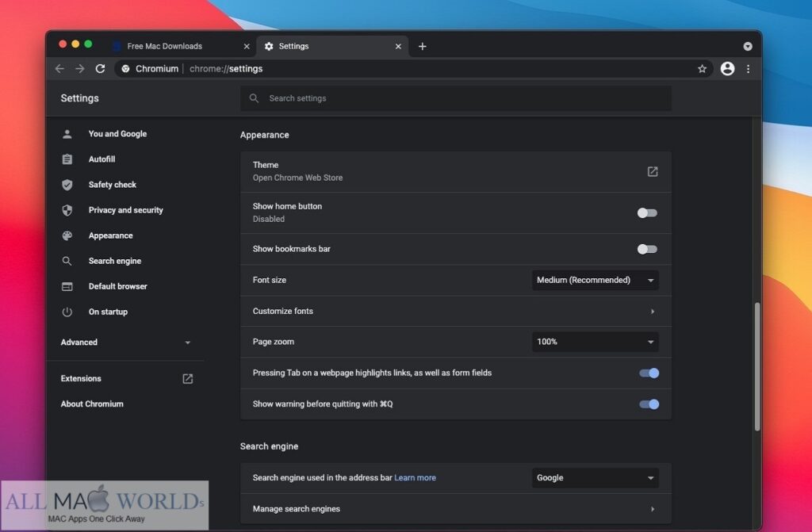This screenshot has height=532, width=812.
Task: Open the user profile icon
Action: [x=727, y=68]
